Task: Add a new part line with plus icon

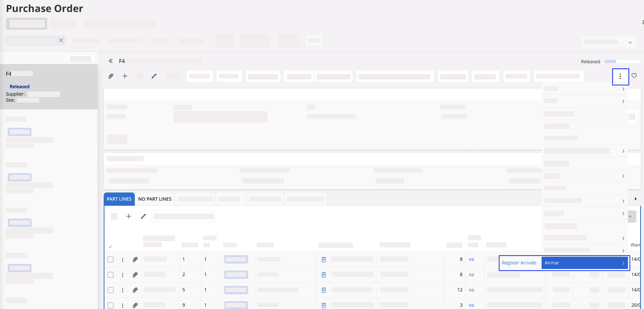Action: click(129, 216)
